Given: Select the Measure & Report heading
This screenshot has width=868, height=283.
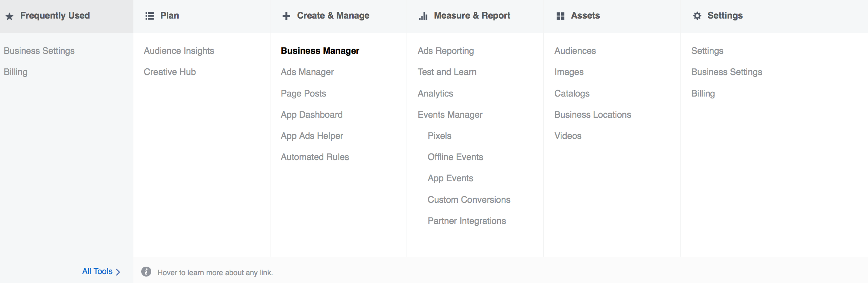Looking at the screenshot, I should [472, 16].
